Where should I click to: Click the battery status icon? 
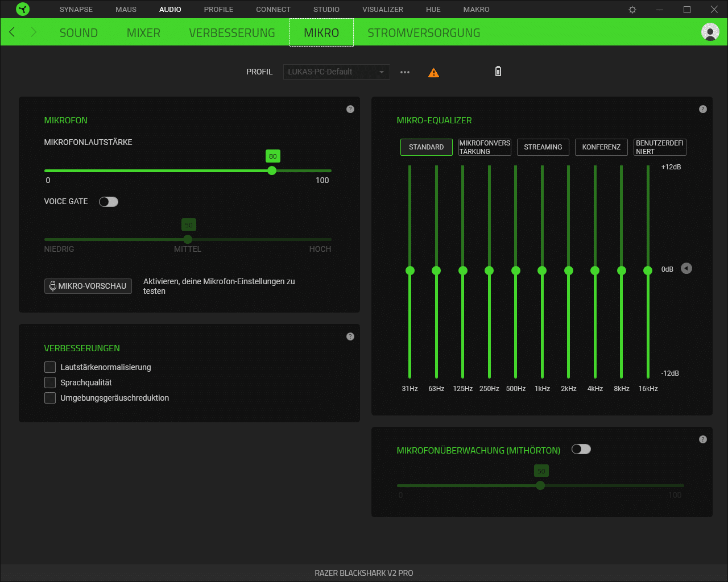(x=498, y=72)
